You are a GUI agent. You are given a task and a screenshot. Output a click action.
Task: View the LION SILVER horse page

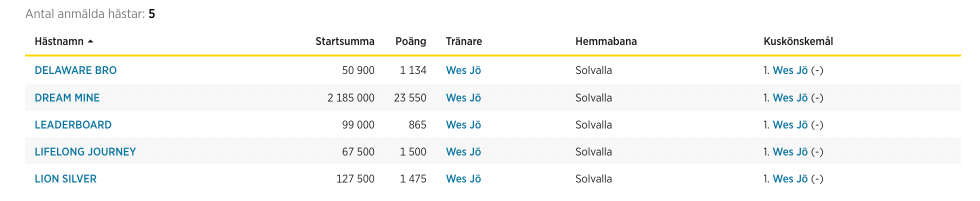[x=65, y=179]
